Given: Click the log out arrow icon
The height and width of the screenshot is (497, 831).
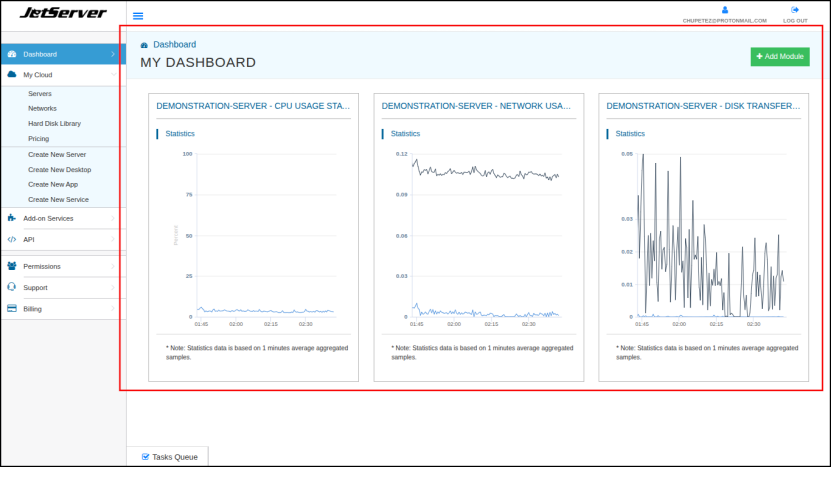Looking at the screenshot, I should [795, 10].
